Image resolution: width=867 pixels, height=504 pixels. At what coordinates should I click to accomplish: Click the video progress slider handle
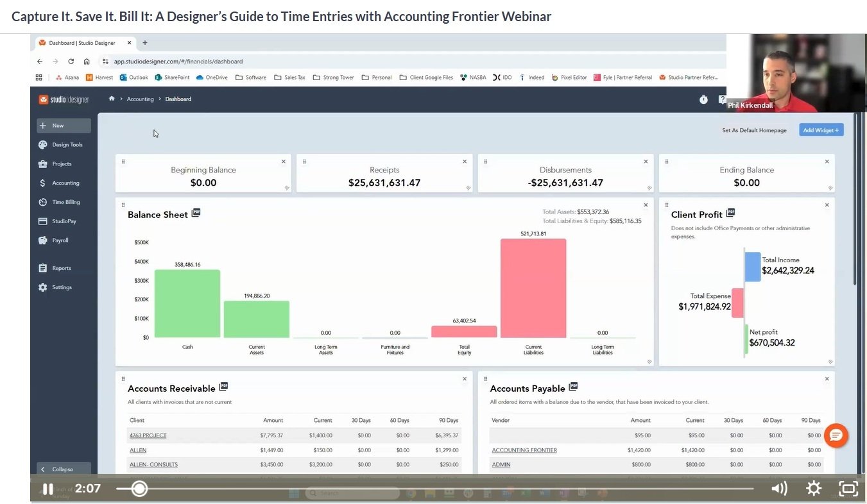(x=139, y=489)
